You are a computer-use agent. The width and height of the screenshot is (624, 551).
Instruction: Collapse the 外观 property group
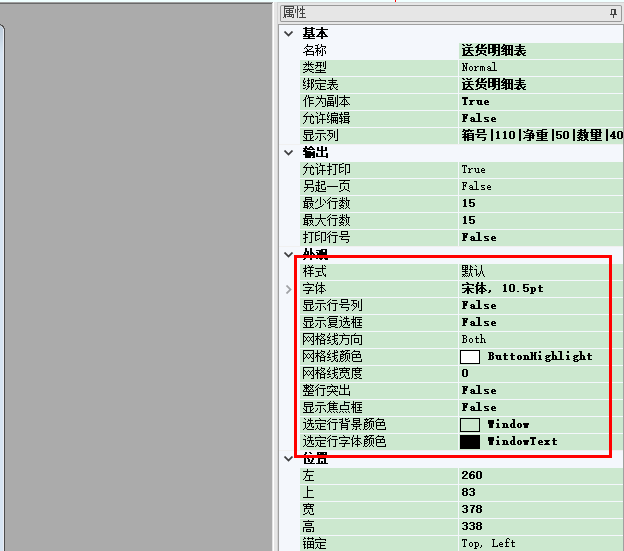point(289,254)
